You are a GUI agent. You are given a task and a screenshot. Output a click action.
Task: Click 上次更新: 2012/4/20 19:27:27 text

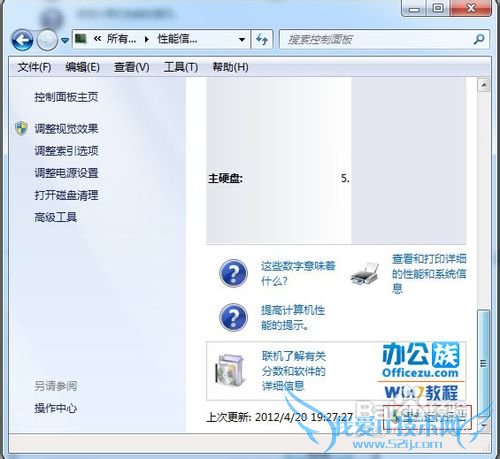279,417
